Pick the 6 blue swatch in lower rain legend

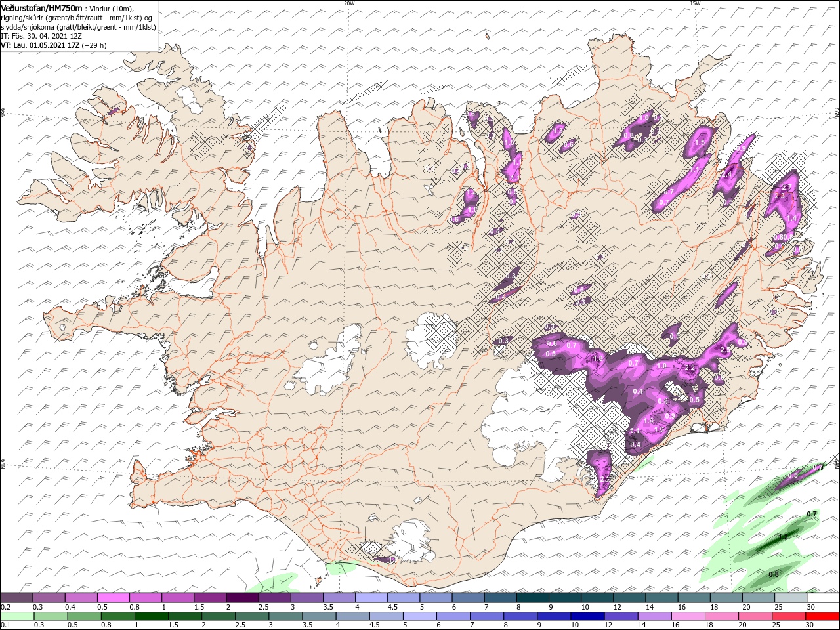[453, 616]
